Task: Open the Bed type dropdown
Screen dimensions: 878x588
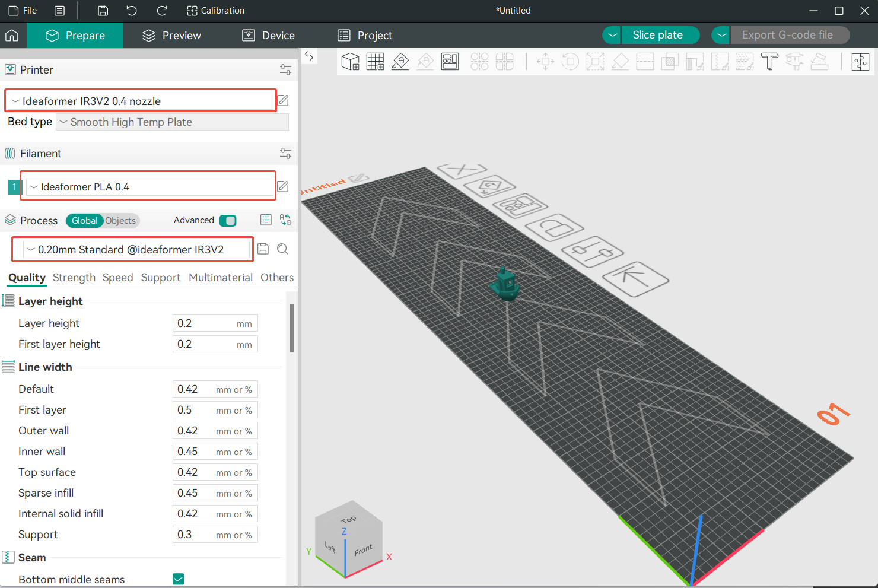Action: 172,122
